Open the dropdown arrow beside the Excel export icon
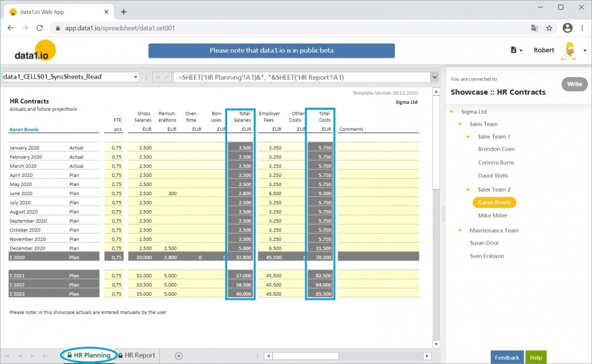This screenshot has height=364, width=592. pos(522,51)
